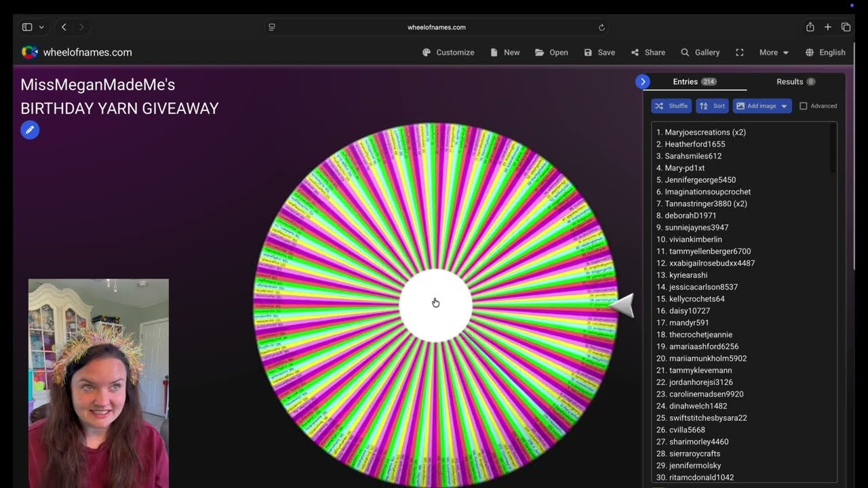868x488 pixels.
Task: Open the browser share icon
Action: coord(810,27)
